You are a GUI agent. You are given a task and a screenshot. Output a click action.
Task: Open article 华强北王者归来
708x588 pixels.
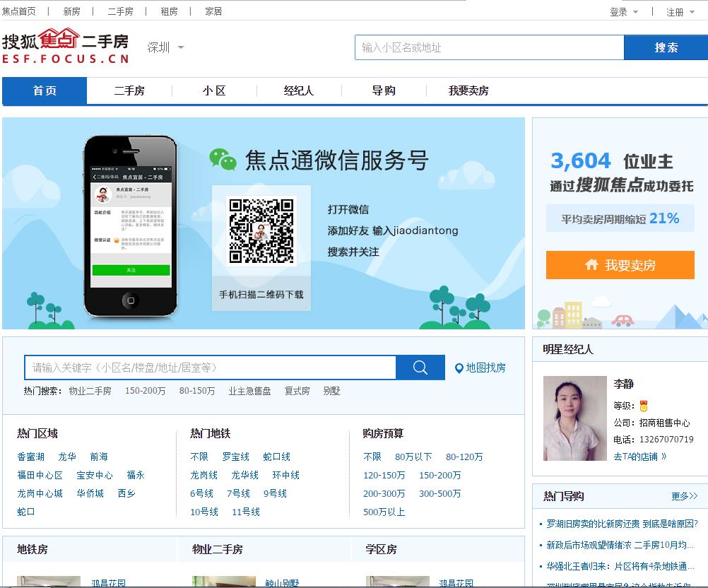tap(620, 566)
